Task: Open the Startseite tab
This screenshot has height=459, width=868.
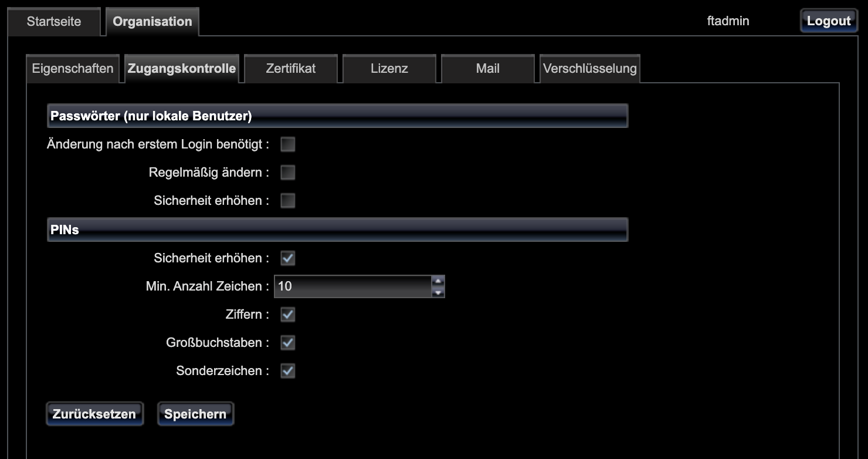Action: pos(54,22)
